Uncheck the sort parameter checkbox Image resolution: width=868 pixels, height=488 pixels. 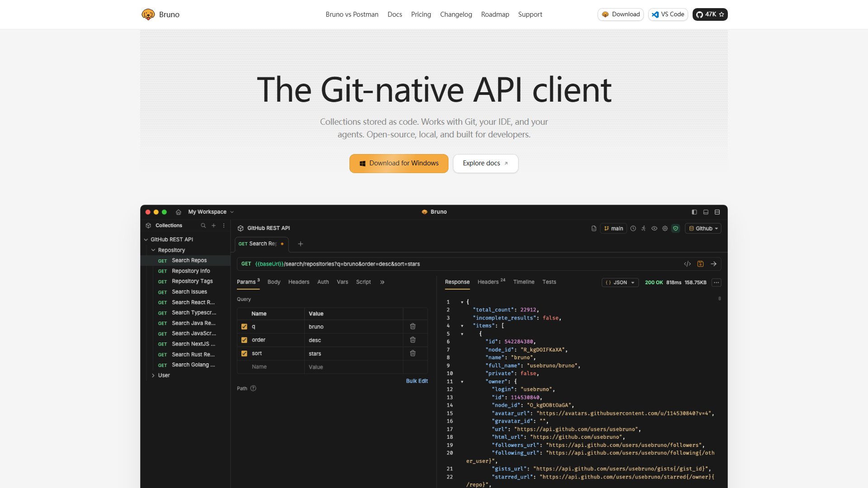(244, 354)
